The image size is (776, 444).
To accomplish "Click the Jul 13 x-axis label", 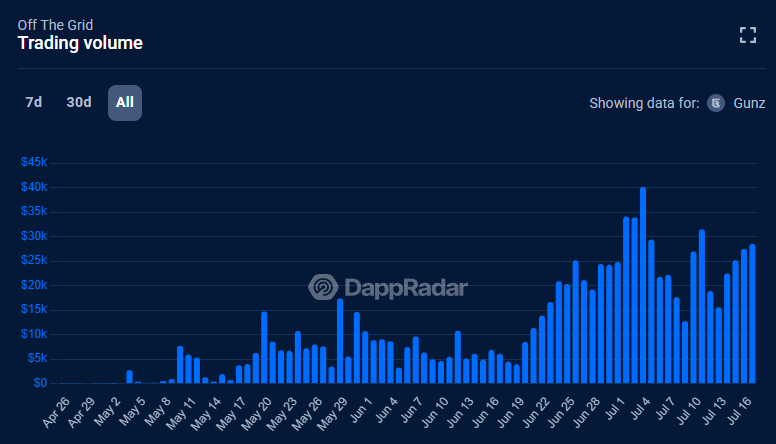I will 714,411.
